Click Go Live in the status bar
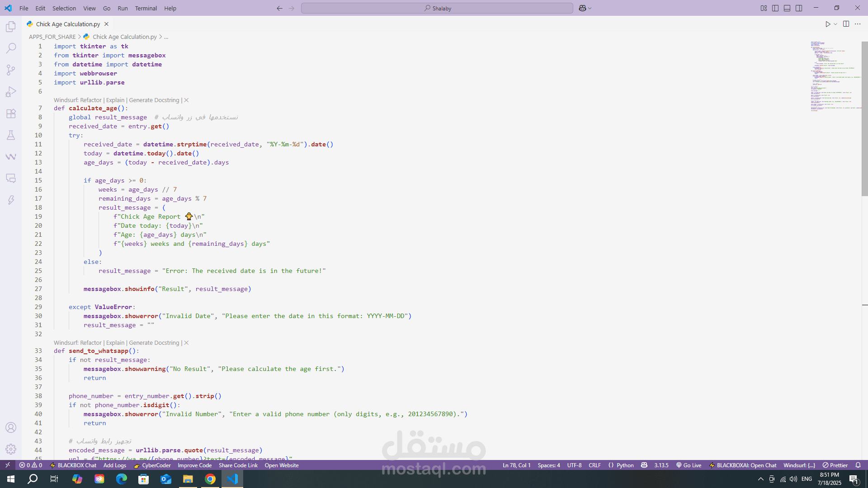Image resolution: width=868 pixels, height=488 pixels. [689, 465]
